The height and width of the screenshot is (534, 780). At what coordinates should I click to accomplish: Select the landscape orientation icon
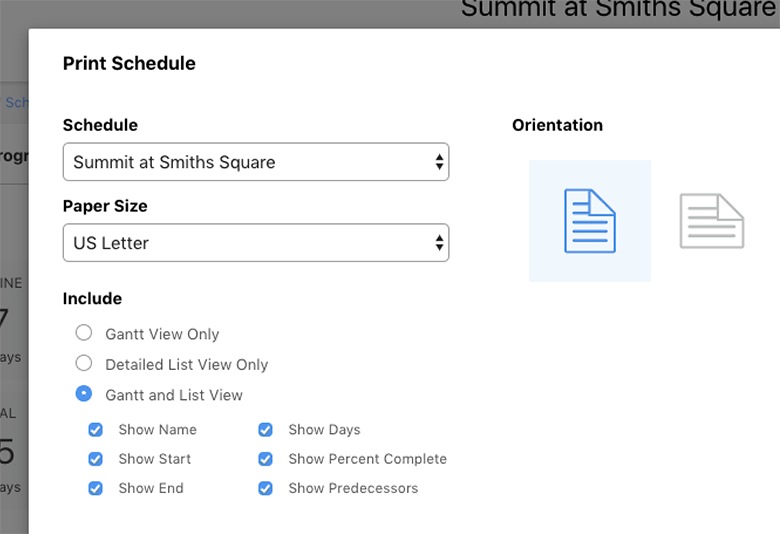point(712,221)
